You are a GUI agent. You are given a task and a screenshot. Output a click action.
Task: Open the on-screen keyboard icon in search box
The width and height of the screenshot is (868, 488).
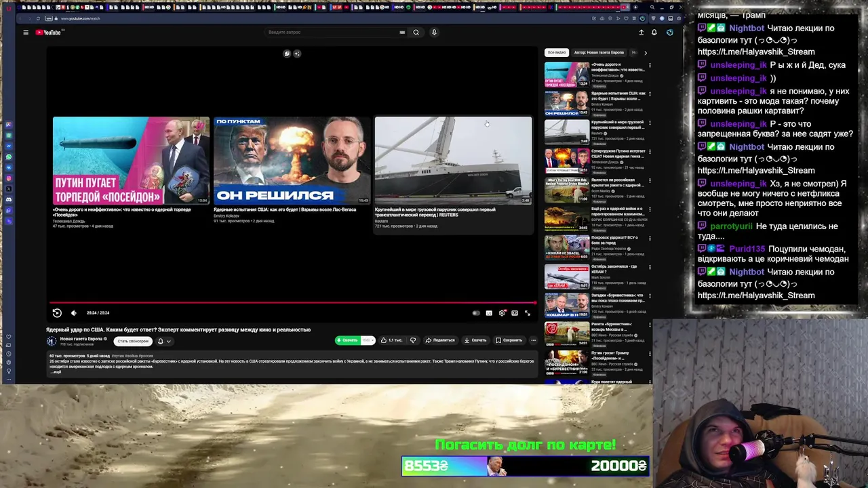(402, 33)
